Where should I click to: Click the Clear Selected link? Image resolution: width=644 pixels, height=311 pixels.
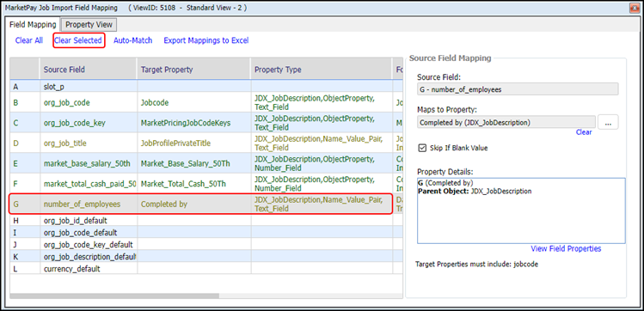[x=78, y=40]
